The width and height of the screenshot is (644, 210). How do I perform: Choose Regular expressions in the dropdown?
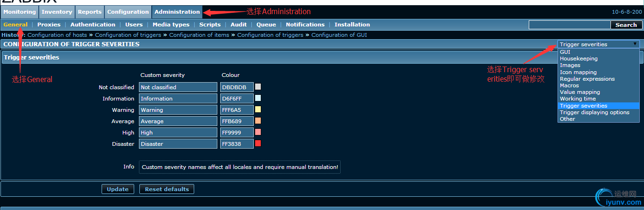pos(599,79)
